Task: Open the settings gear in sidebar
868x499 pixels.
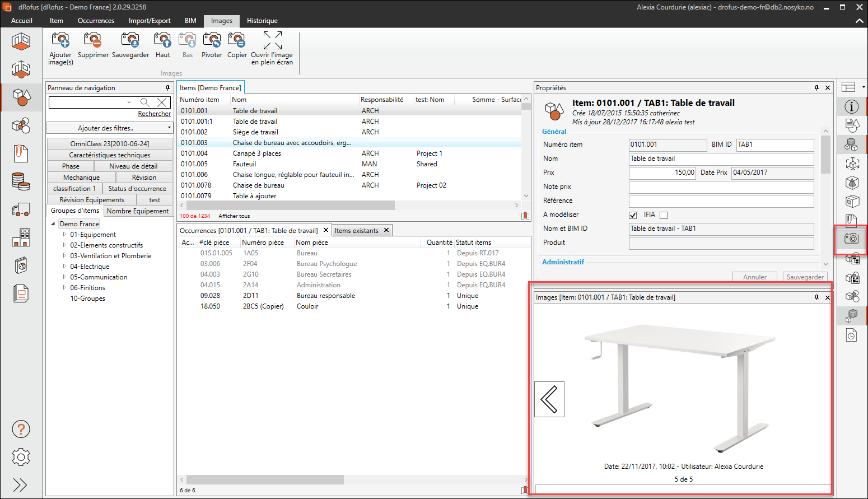Action: pos(21,457)
